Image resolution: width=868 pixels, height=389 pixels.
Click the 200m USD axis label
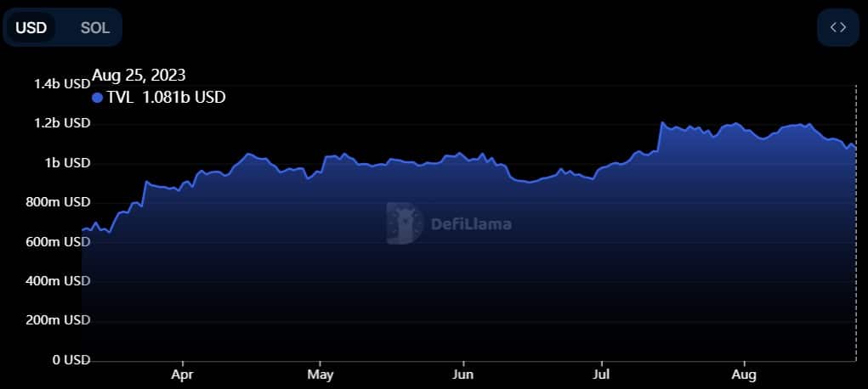point(59,321)
